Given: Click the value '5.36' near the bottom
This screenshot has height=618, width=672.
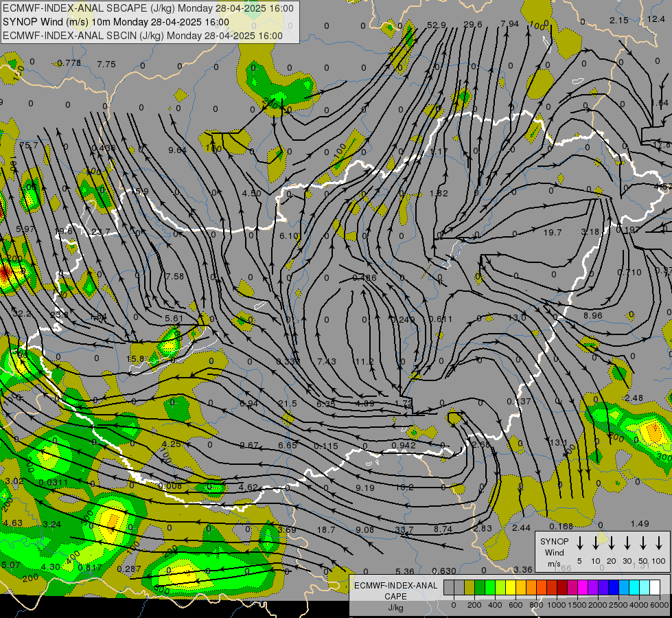Looking at the screenshot, I should [x=405, y=571].
